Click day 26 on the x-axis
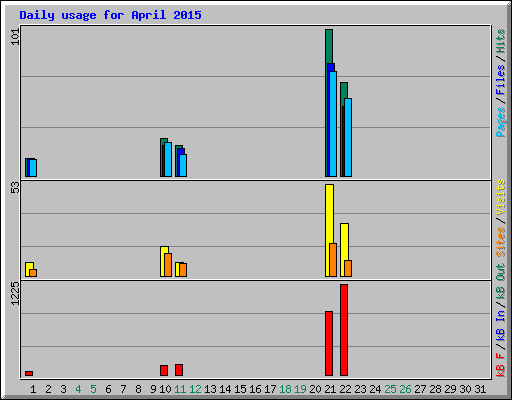This screenshot has width=512, height=400. (x=405, y=389)
